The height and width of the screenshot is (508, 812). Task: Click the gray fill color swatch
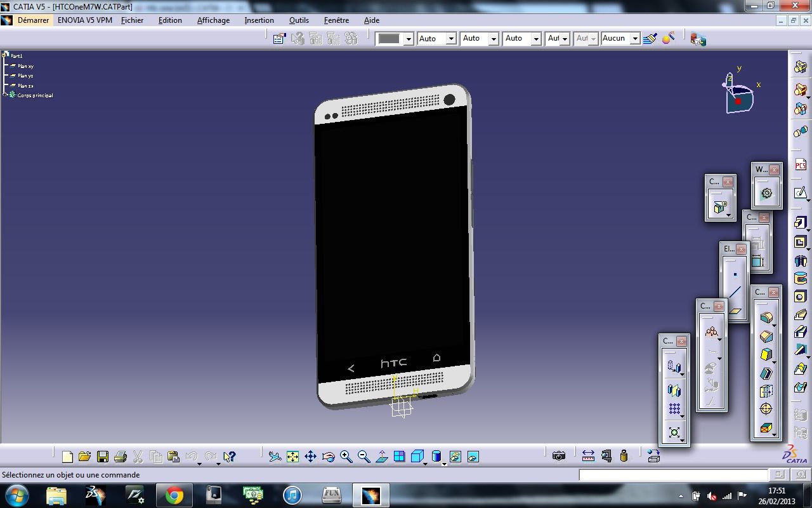point(390,39)
